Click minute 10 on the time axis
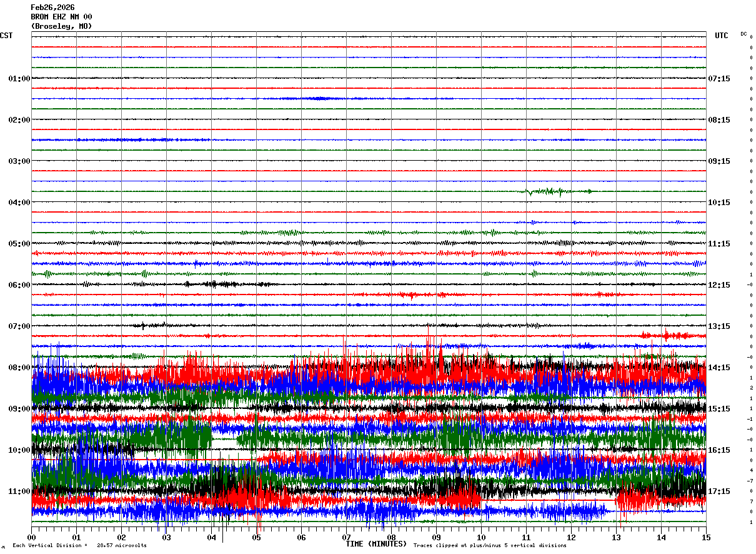This screenshot has height=554, width=756. 481,537
